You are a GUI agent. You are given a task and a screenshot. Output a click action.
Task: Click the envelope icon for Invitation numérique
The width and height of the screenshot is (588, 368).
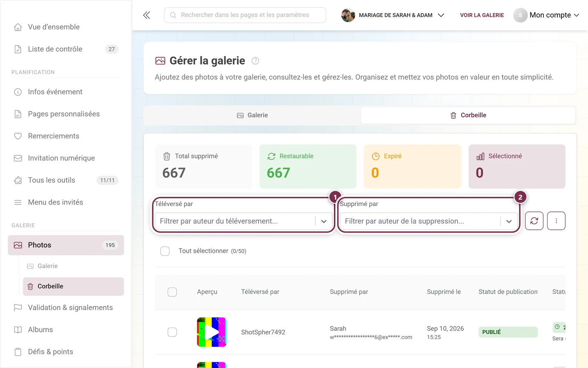pos(18,158)
